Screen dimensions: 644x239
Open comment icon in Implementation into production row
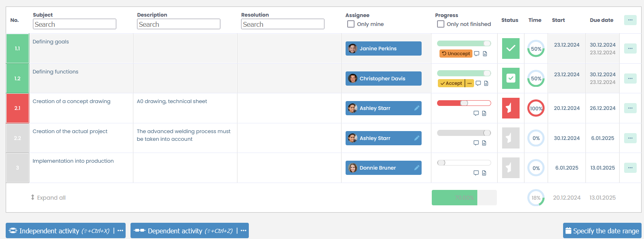(x=476, y=173)
